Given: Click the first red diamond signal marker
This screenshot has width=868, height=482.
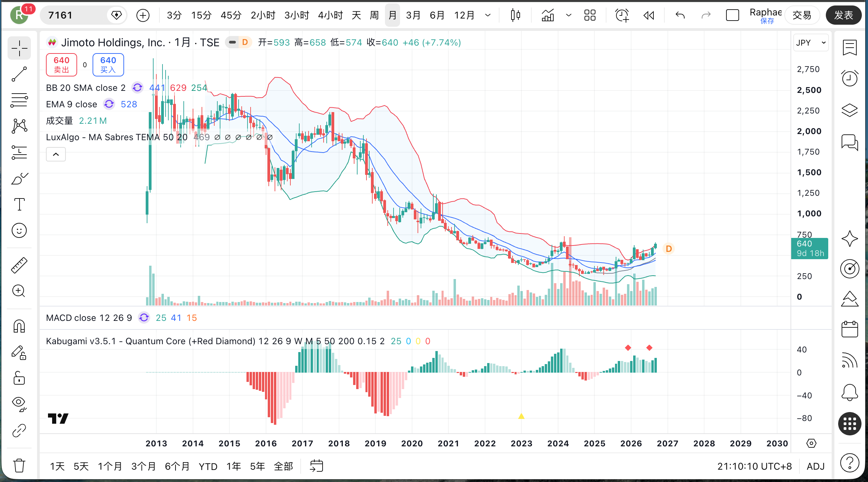Looking at the screenshot, I should pos(628,348).
